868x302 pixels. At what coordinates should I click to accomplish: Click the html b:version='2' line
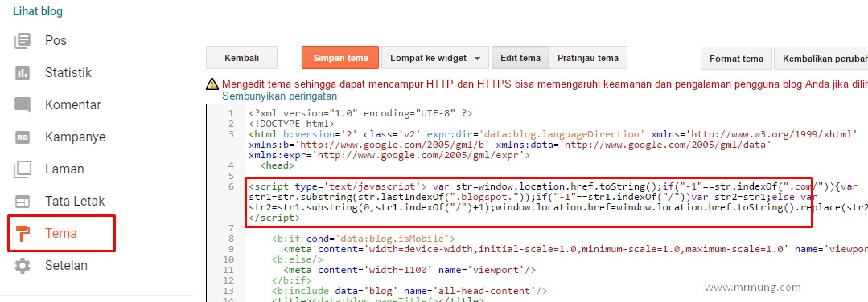553,134
